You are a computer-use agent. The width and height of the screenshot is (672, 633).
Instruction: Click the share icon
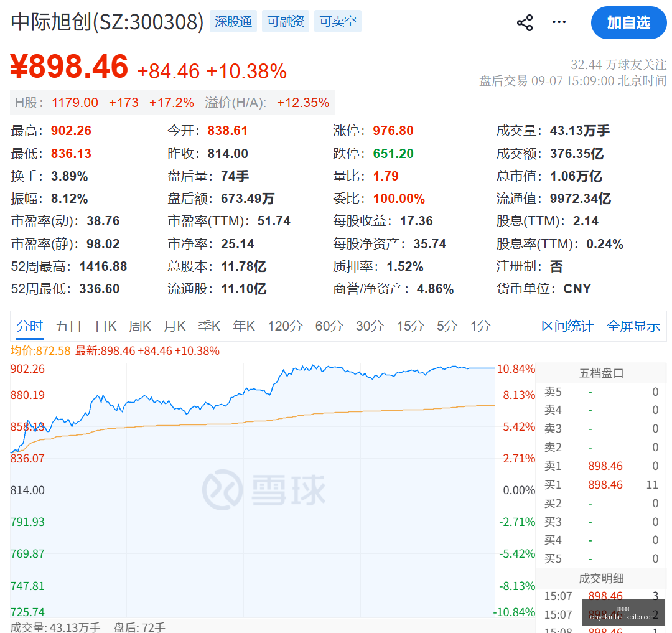point(525,22)
